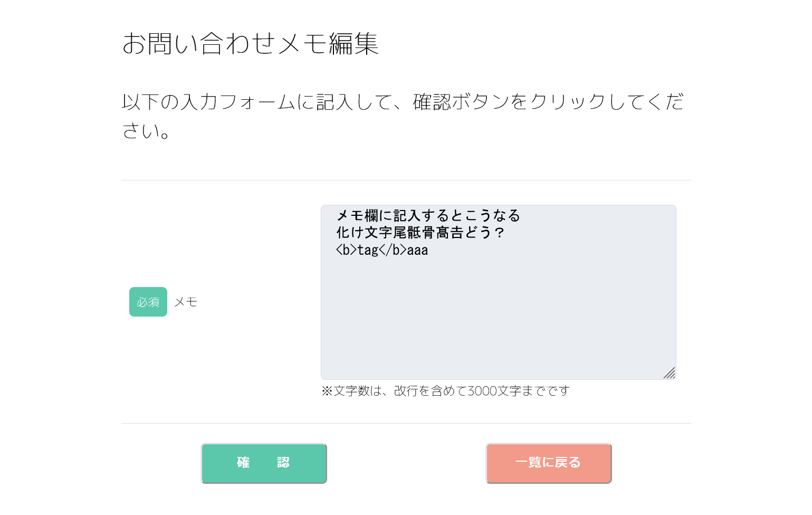This screenshot has height=515, width=812.
Task: Click the お問い合わせメモ編集 page heading
Action: pyautogui.click(x=251, y=43)
